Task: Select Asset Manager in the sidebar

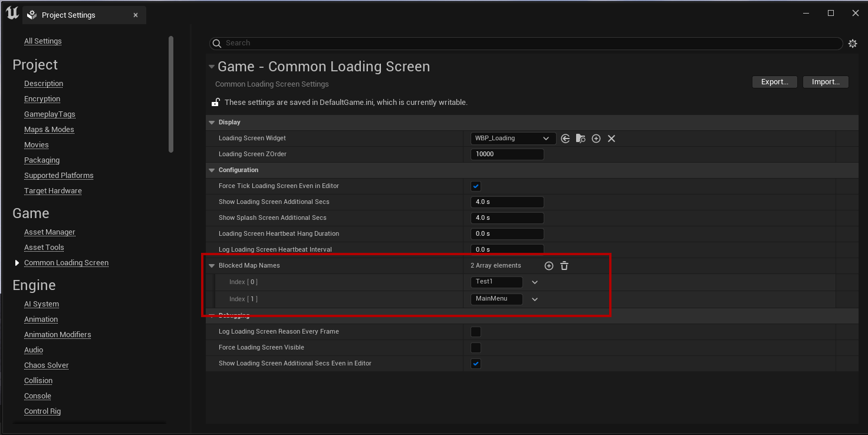Action: tap(50, 232)
